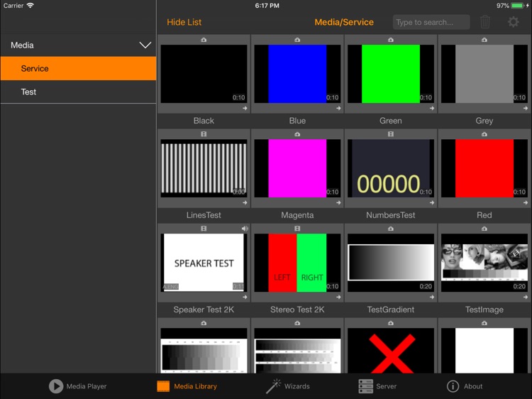
Task: Select the TestImage faces thumbnail
Action: click(484, 263)
